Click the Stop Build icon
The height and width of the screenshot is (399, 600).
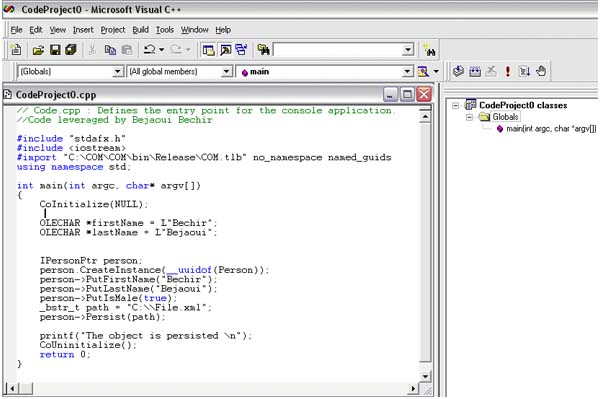coord(491,71)
